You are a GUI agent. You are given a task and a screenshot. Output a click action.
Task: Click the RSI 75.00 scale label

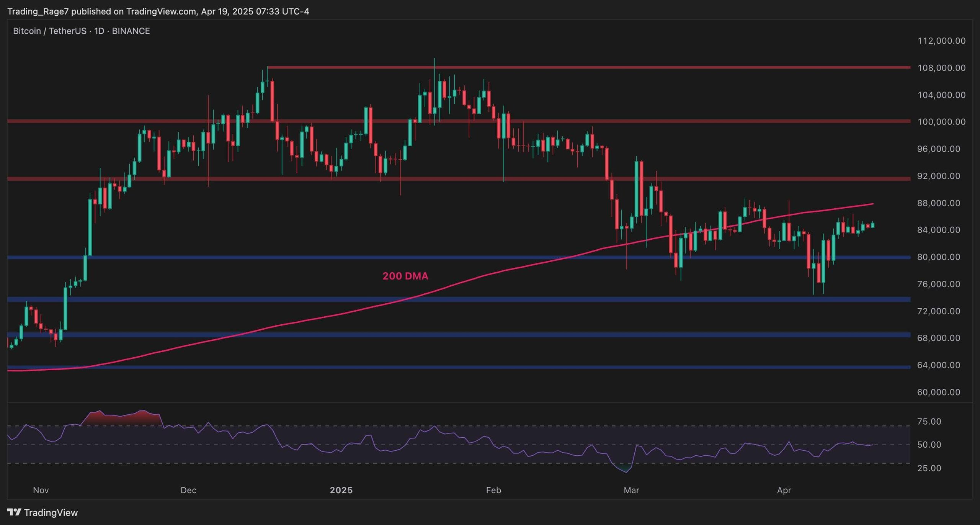click(929, 421)
